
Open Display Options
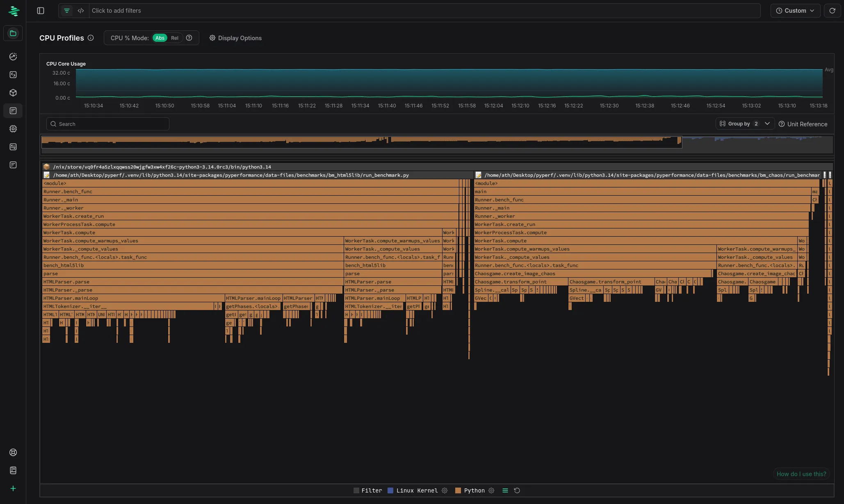pyautogui.click(x=235, y=38)
